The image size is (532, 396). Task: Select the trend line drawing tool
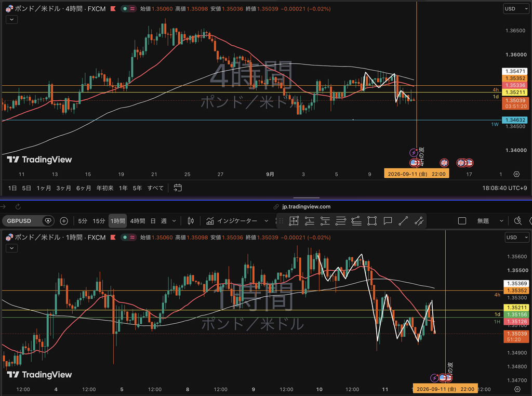(403, 221)
